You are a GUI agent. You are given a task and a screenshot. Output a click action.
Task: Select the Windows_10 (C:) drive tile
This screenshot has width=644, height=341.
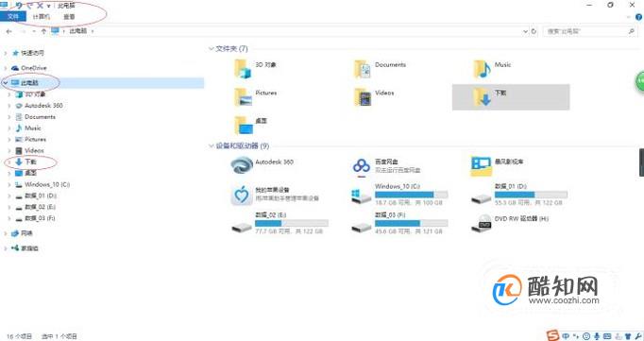pyautogui.click(x=399, y=195)
